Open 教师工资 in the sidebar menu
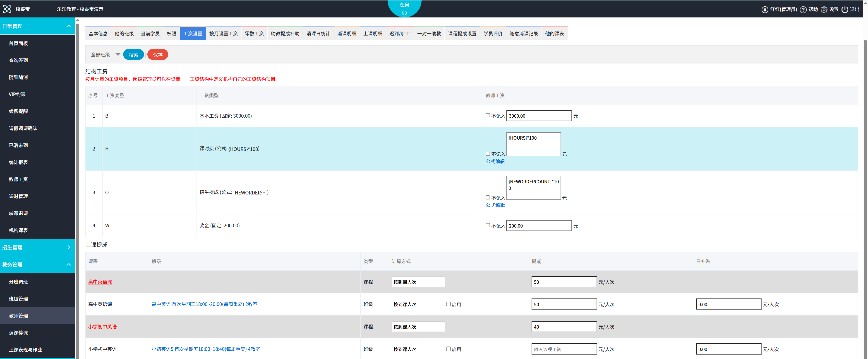 18,179
